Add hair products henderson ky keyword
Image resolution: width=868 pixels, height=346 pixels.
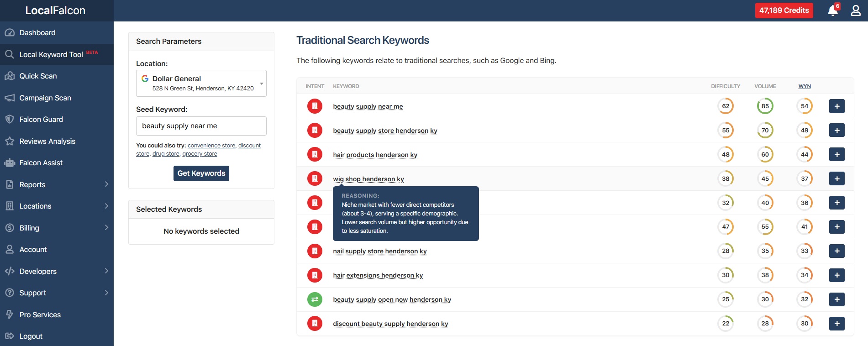[836, 155]
